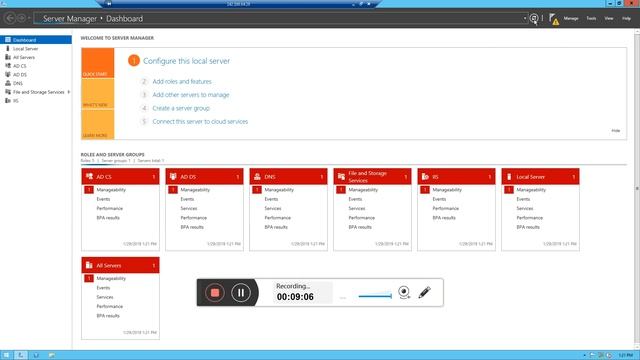Open the Local Server tile header
The image size is (640, 360).
pos(540,177)
